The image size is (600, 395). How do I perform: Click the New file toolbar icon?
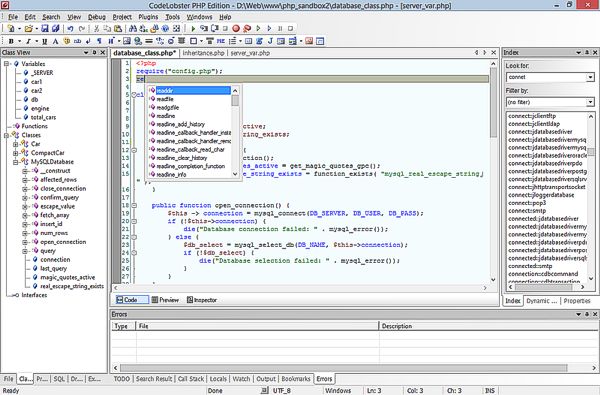[11, 28]
